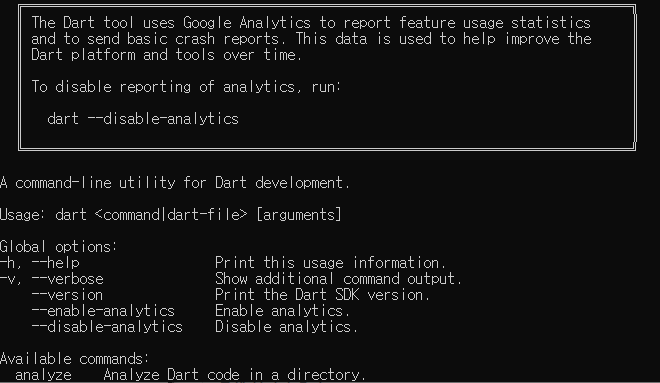This screenshot has height=383, width=660.
Task: Click the '<command|dart-file>' placeholder text
Action: (171, 215)
